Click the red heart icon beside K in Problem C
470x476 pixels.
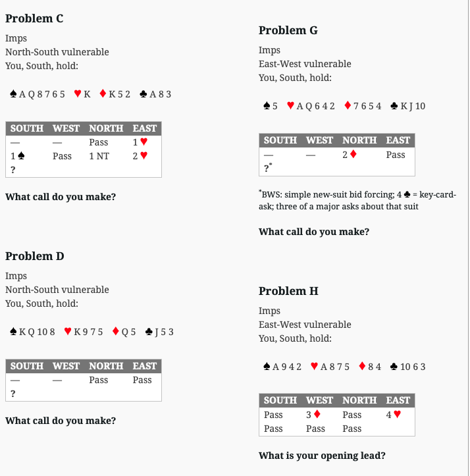(x=78, y=93)
